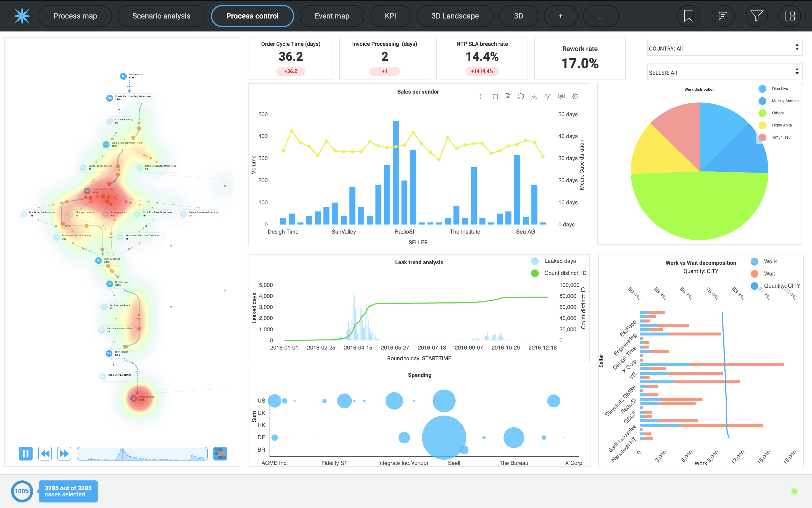Open the 3D Landscape tab

point(455,16)
